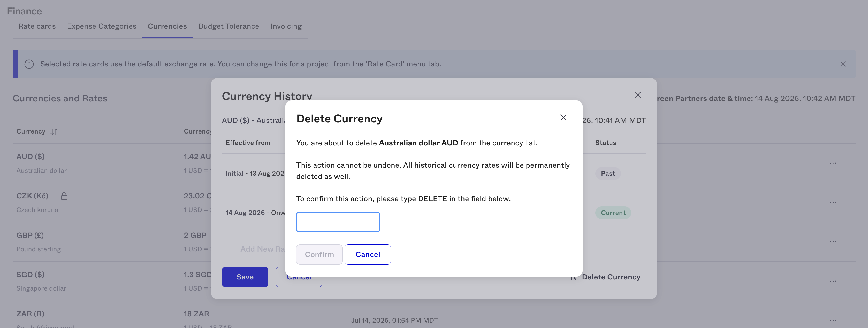Open the Invoicing tab
This screenshot has width=868, height=328.
tap(286, 26)
